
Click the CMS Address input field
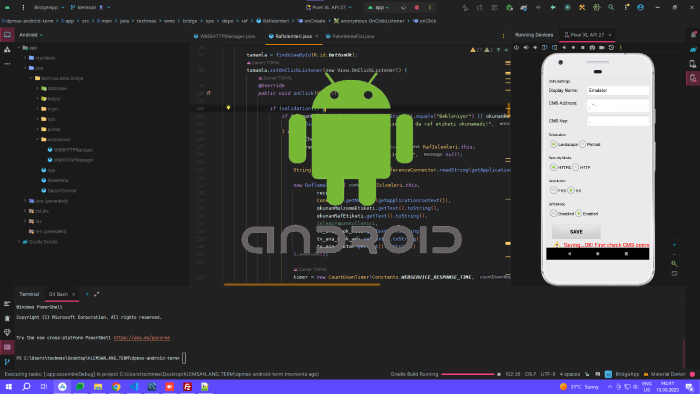[x=618, y=105]
